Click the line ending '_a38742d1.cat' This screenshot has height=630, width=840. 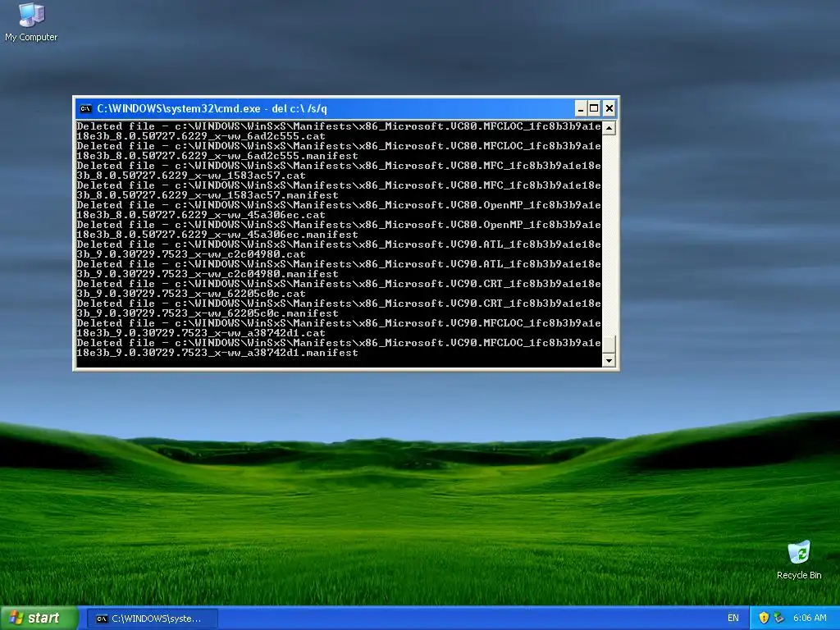[201, 333]
